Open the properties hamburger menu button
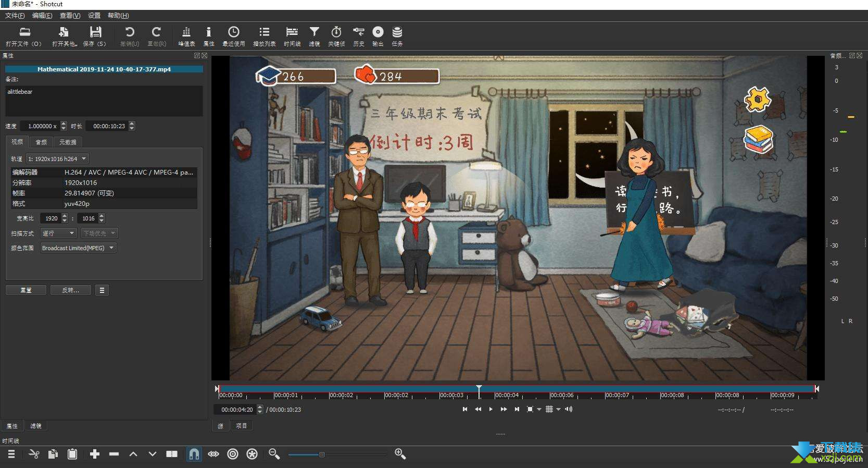 pos(102,290)
